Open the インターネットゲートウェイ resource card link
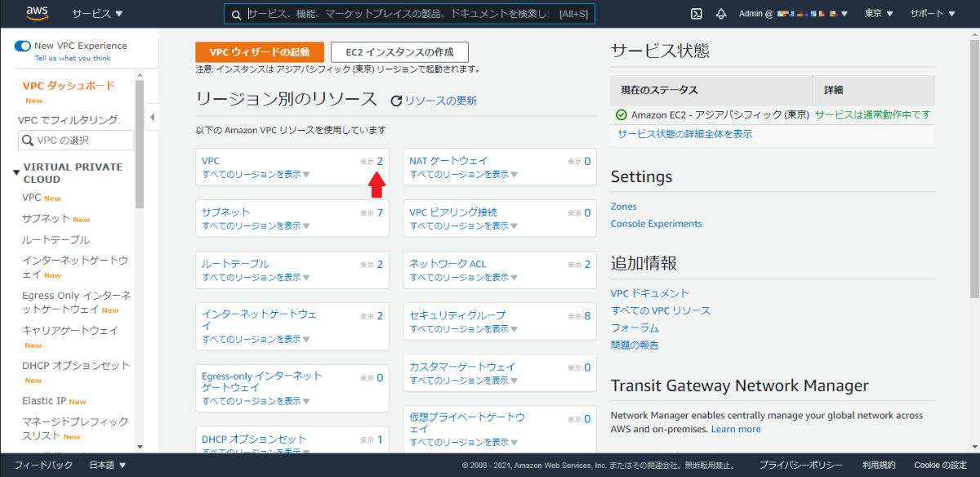The height and width of the screenshot is (477, 980). pos(259,319)
